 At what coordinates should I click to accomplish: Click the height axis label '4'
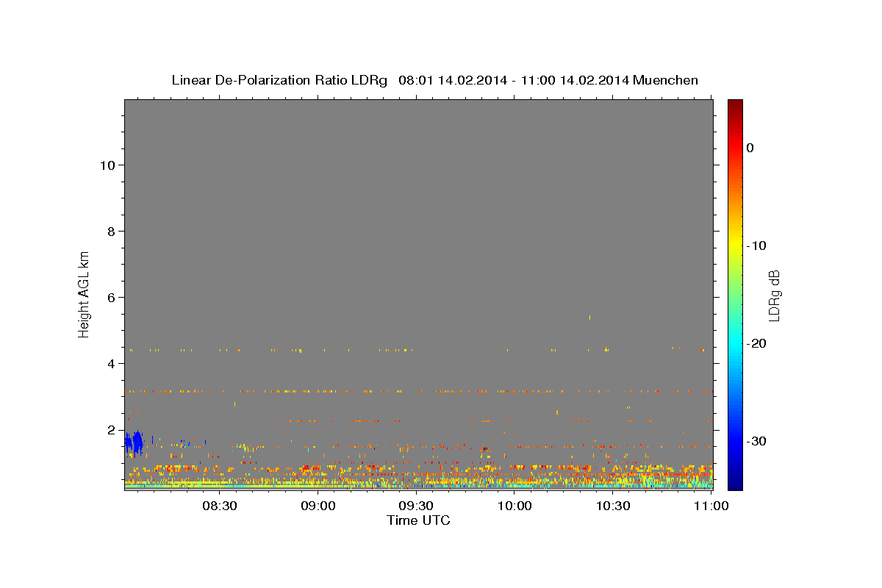click(110, 363)
